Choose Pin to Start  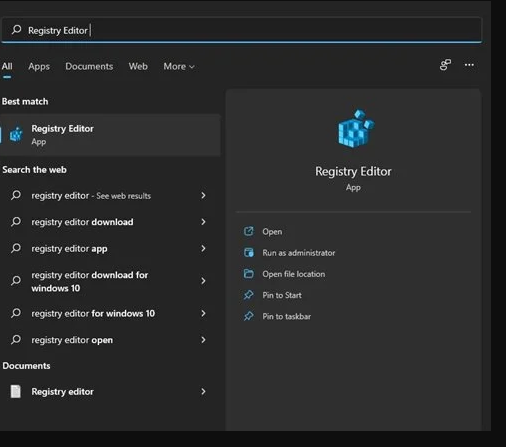pos(282,295)
